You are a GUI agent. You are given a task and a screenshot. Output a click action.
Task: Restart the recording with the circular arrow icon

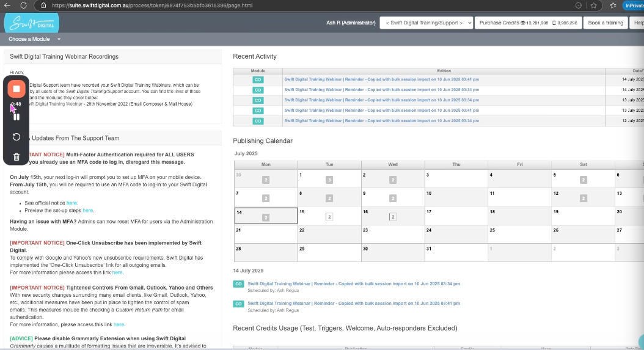pos(16,137)
